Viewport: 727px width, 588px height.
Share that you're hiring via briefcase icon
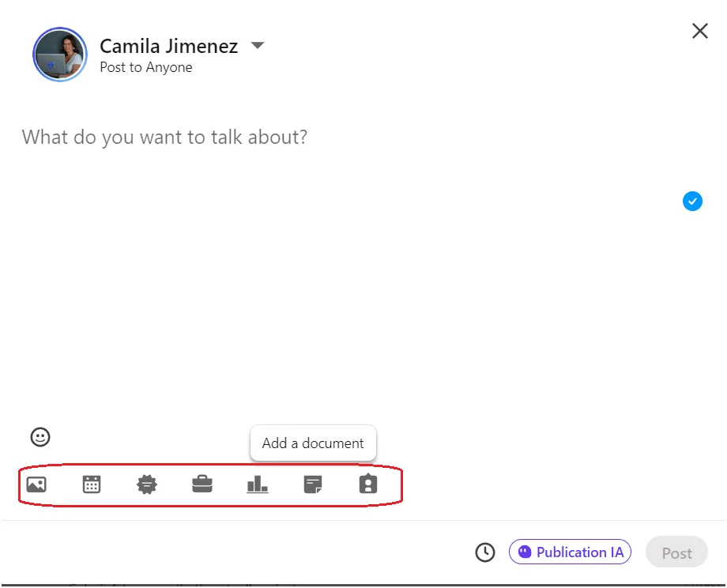[202, 484]
